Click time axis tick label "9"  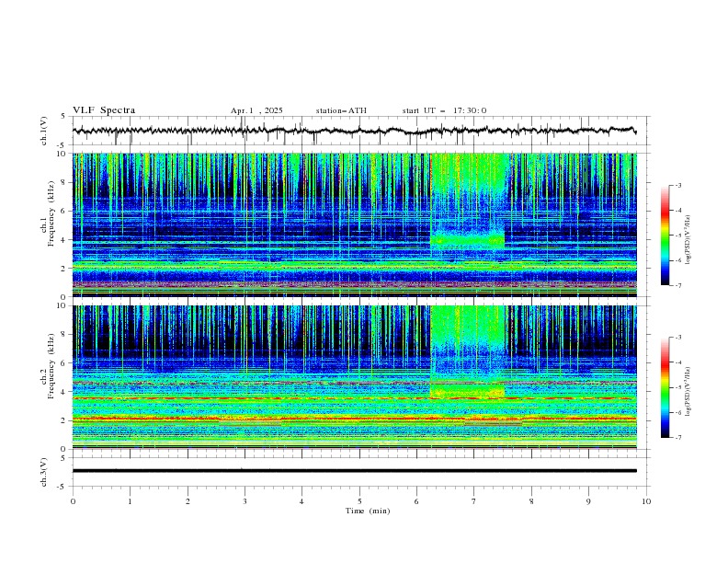point(588,501)
